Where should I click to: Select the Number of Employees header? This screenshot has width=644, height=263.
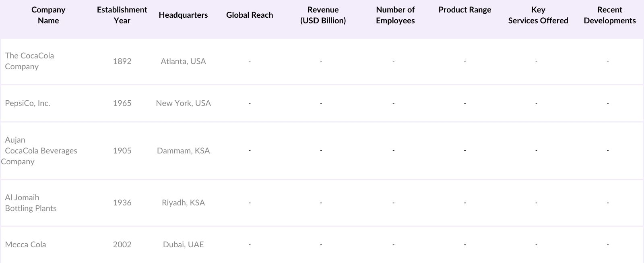coord(395,15)
